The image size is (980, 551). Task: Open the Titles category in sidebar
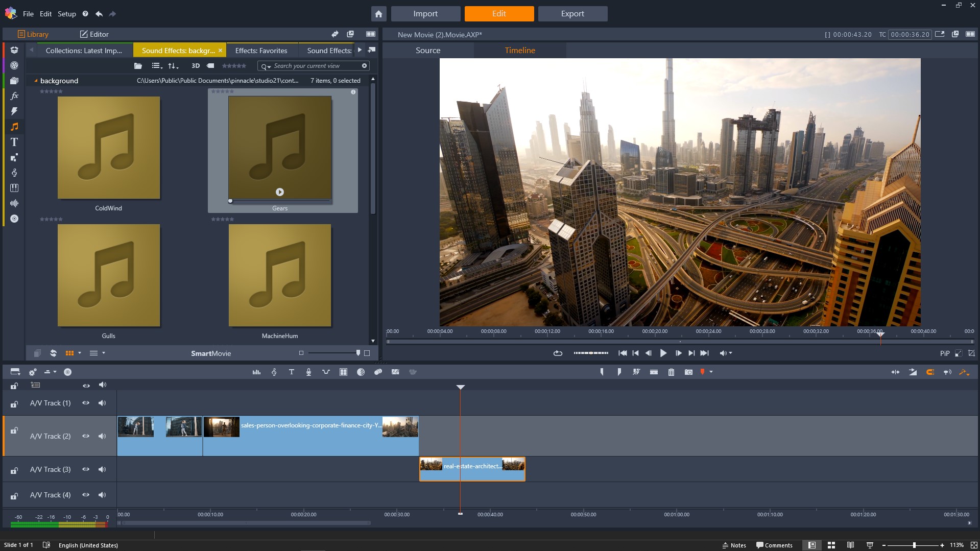pyautogui.click(x=14, y=142)
